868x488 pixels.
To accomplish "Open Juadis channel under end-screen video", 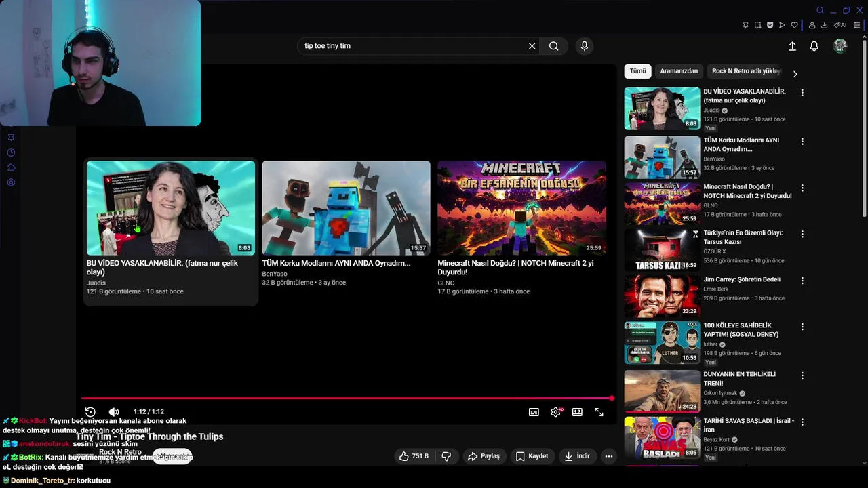I will pyautogui.click(x=96, y=283).
